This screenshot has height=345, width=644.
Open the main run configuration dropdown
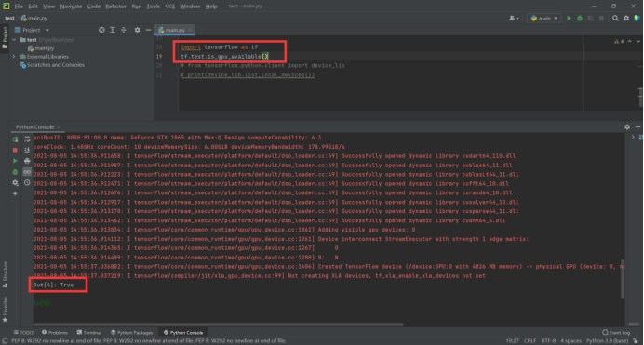pyautogui.click(x=544, y=18)
